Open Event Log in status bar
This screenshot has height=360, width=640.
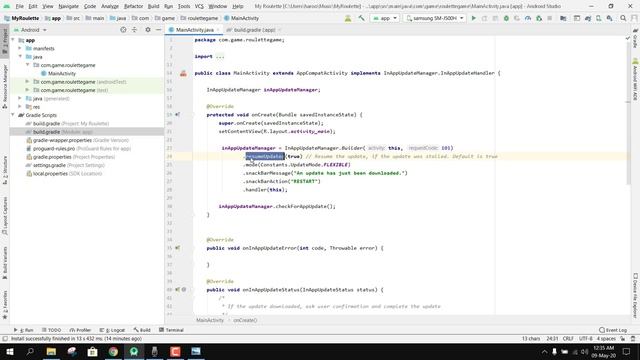pyautogui.click(x=613, y=330)
